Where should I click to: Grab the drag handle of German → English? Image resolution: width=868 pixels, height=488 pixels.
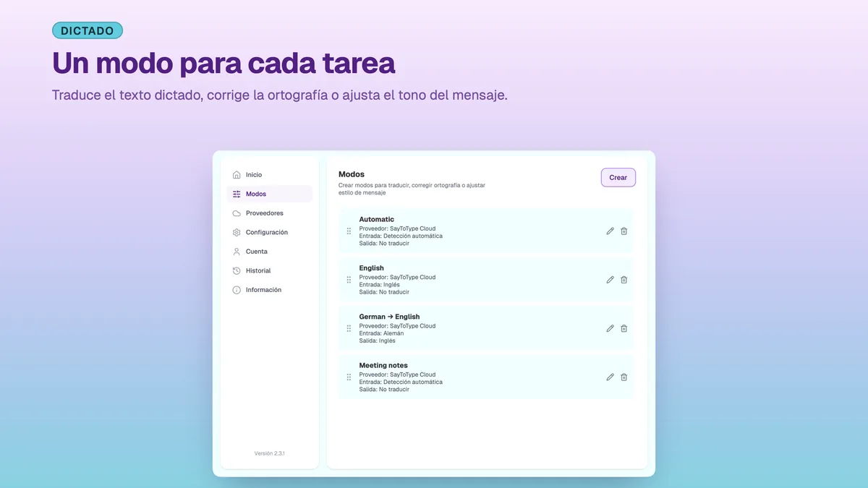(x=349, y=328)
